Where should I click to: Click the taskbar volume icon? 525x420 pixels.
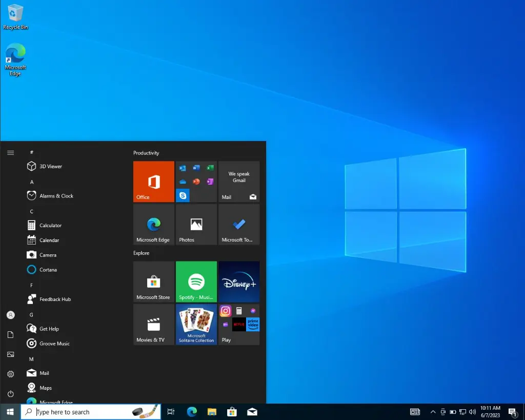click(472, 412)
